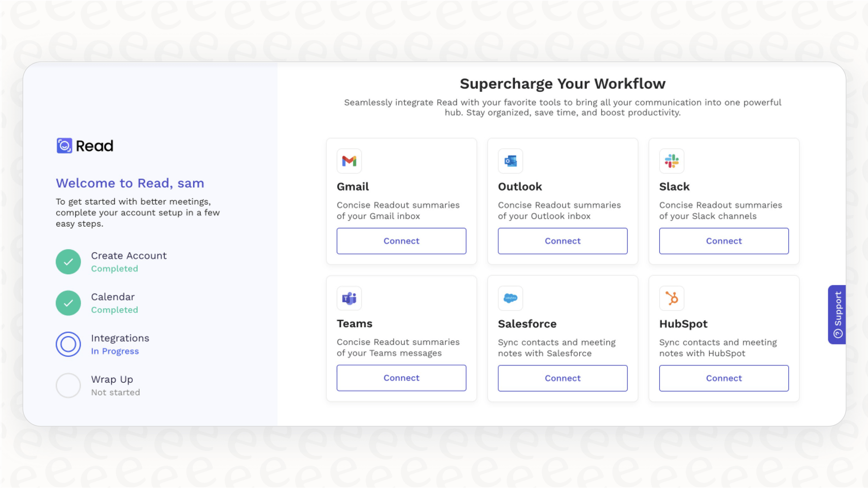Select the empty Wrap Up circle
The height and width of the screenshot is (488, 868).
tap(68, 385)
